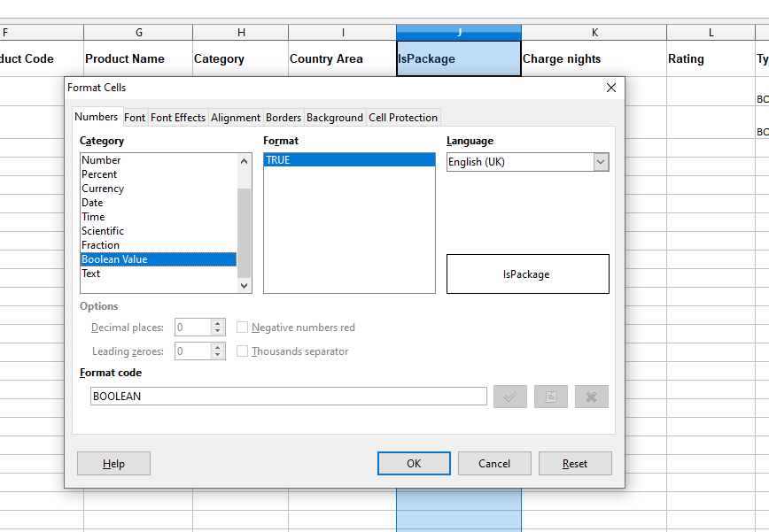769x532 pixels.
Task: Select Scientific category
Action: (x=159, y=231)
